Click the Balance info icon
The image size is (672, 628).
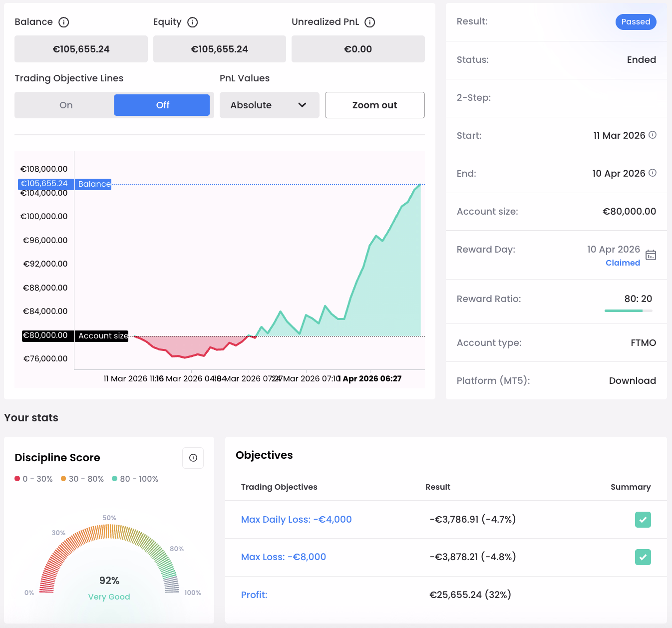[64, 22]
